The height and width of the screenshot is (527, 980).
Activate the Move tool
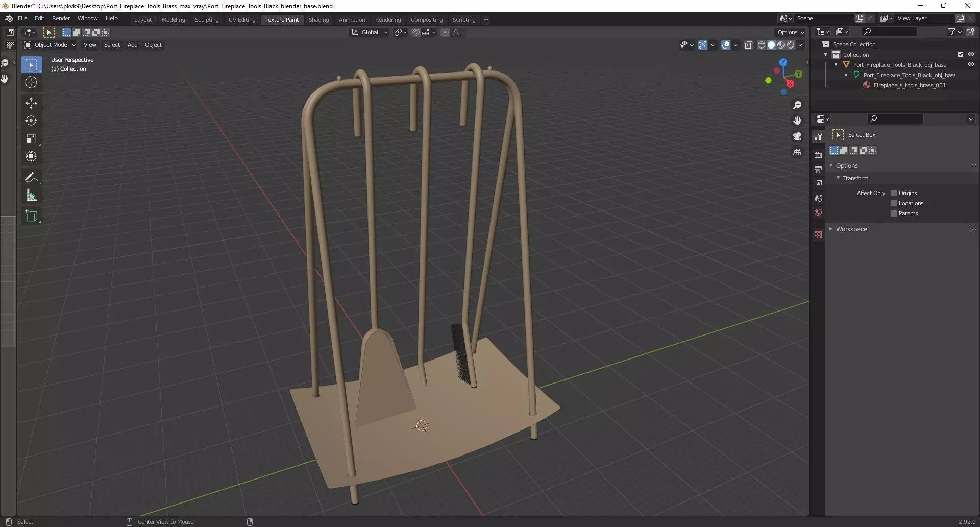click(x=31, y=103)
